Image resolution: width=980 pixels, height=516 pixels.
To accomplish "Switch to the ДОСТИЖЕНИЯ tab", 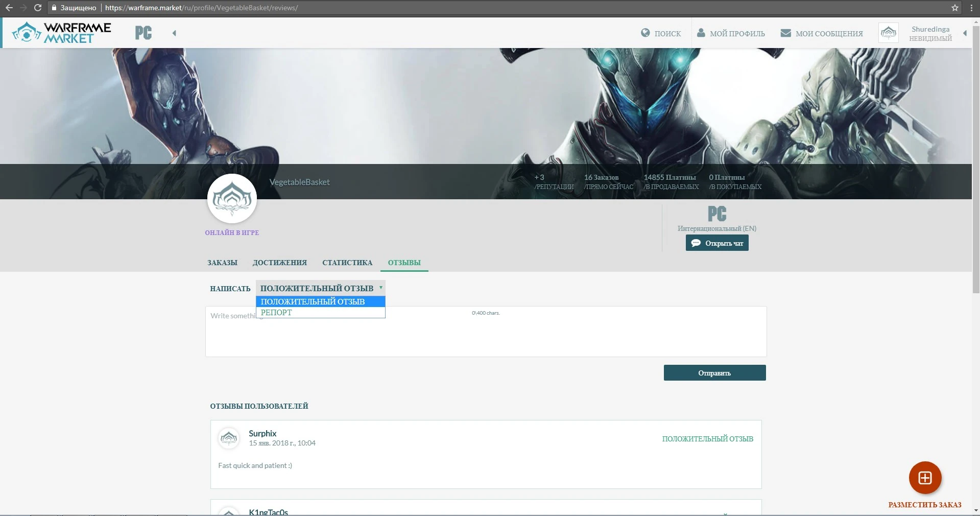I will pos(280,263).
